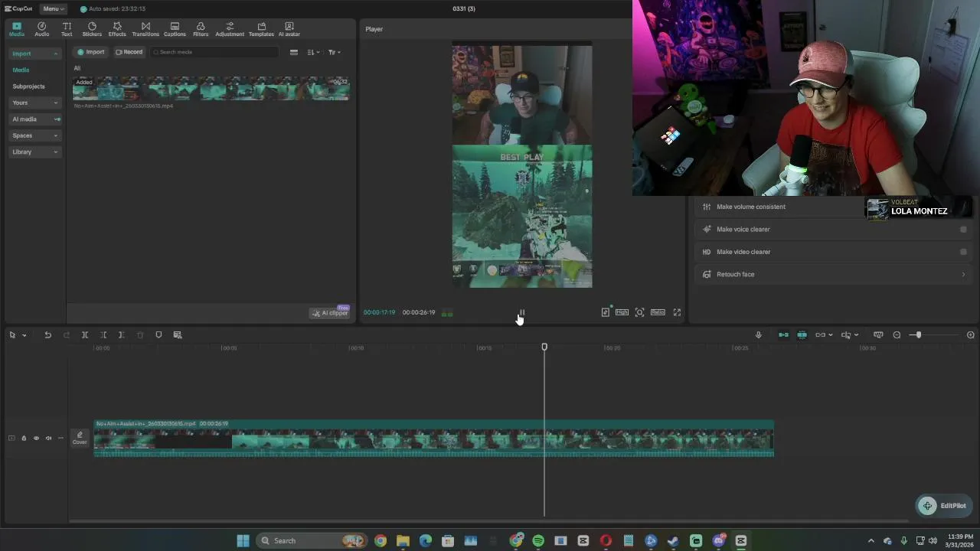
Task: Pause the player playback
Action: pos(522,313)
